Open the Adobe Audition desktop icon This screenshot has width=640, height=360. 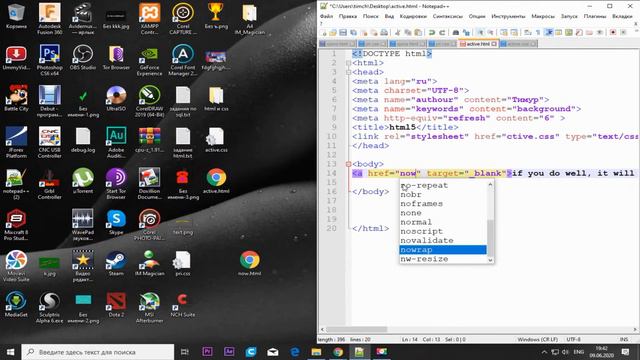[116, 142]
